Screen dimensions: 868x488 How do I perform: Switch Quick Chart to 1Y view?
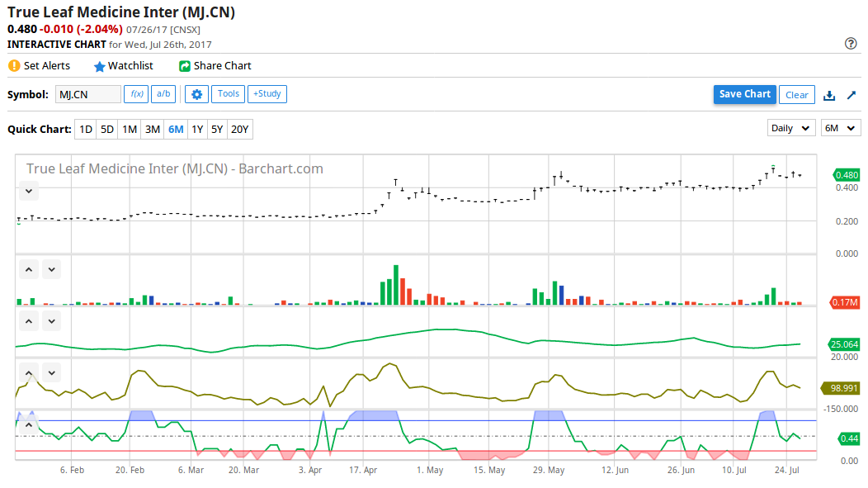(197, 129)
